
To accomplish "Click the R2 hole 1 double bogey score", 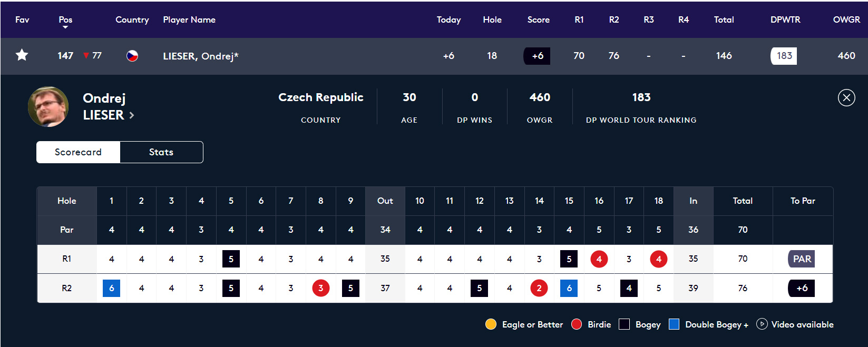I will point(111,288).
